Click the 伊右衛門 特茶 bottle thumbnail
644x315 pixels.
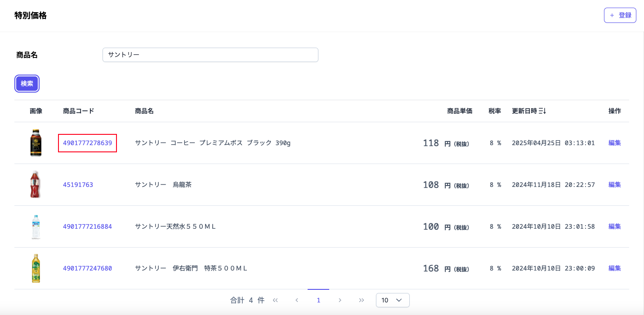36,268
